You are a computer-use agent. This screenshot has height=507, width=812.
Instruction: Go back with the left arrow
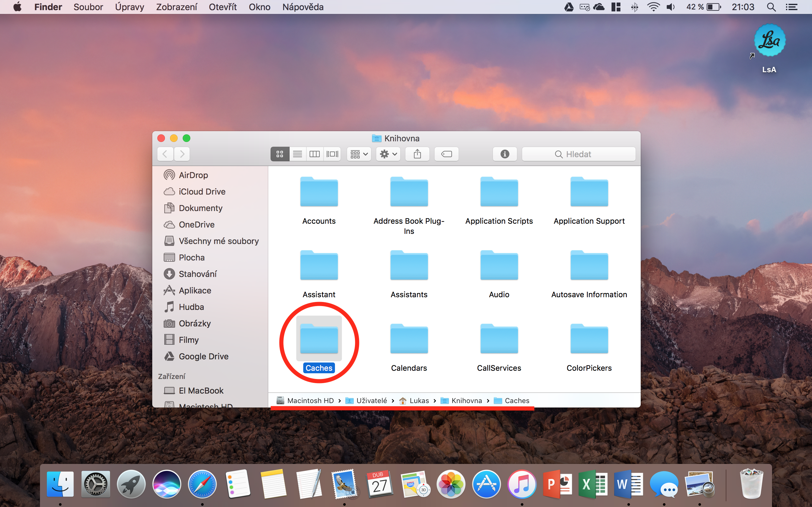[x=165, y=154]
